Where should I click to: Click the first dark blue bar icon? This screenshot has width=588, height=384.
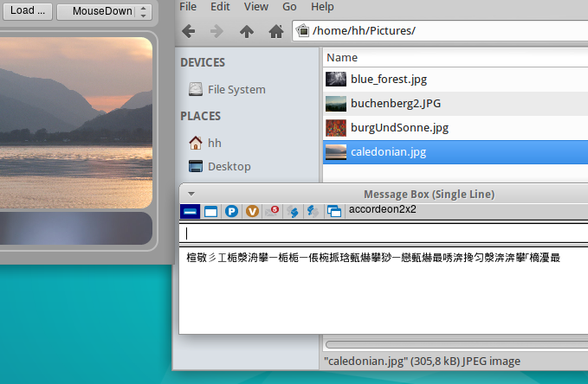190,211
